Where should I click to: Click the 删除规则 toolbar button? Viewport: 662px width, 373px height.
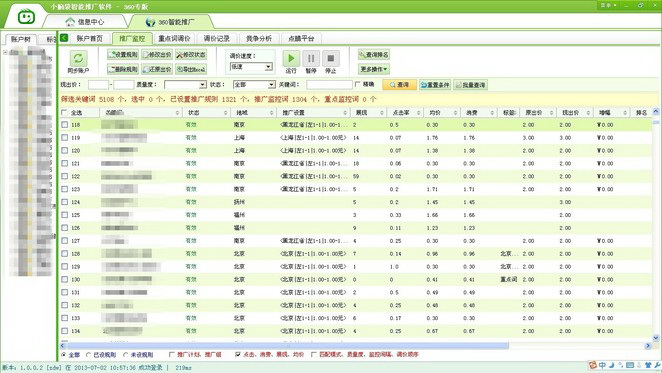coord(123,69)
